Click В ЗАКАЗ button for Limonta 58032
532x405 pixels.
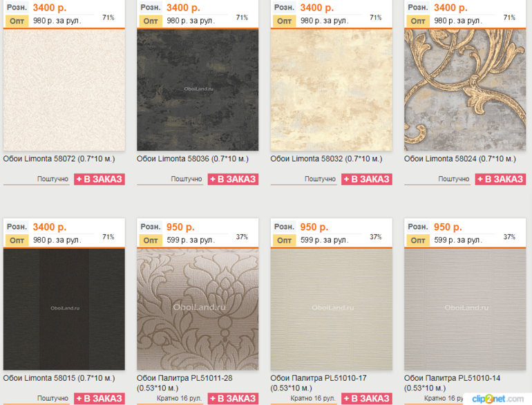(x=367, y=179)
